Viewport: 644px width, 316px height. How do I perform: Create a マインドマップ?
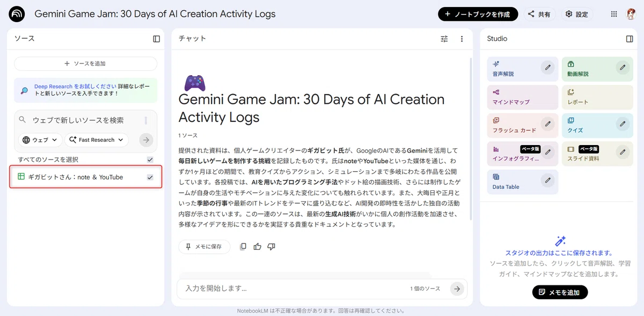(523, 97)
